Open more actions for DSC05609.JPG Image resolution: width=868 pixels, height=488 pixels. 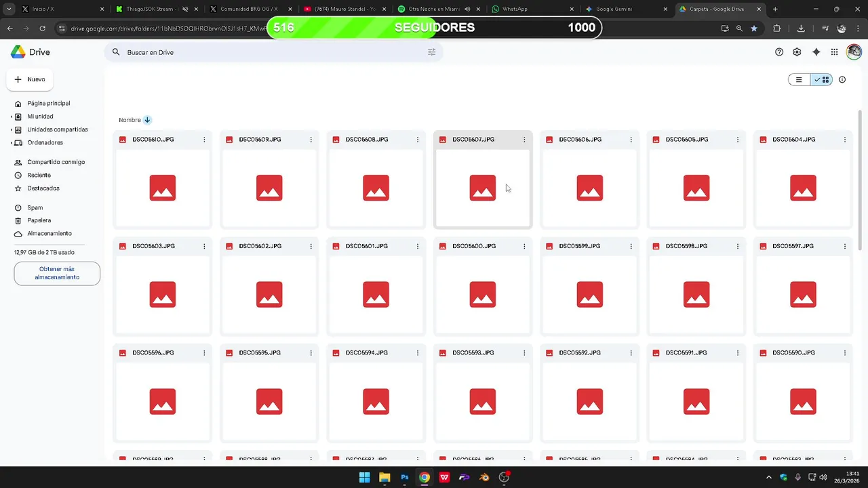[311, 140]
